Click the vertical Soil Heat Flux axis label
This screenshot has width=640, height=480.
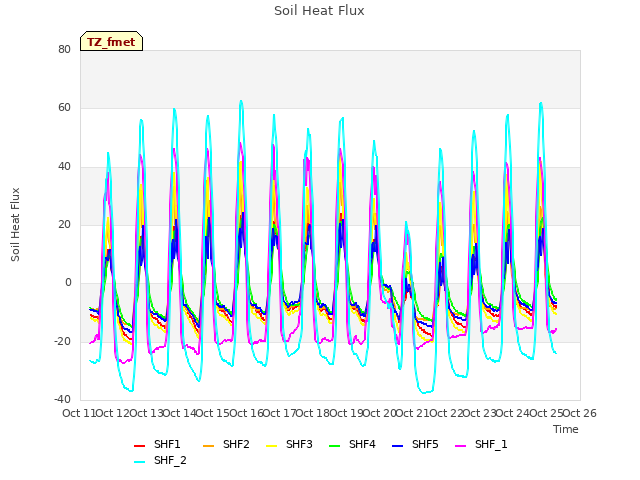coord(15,225)
